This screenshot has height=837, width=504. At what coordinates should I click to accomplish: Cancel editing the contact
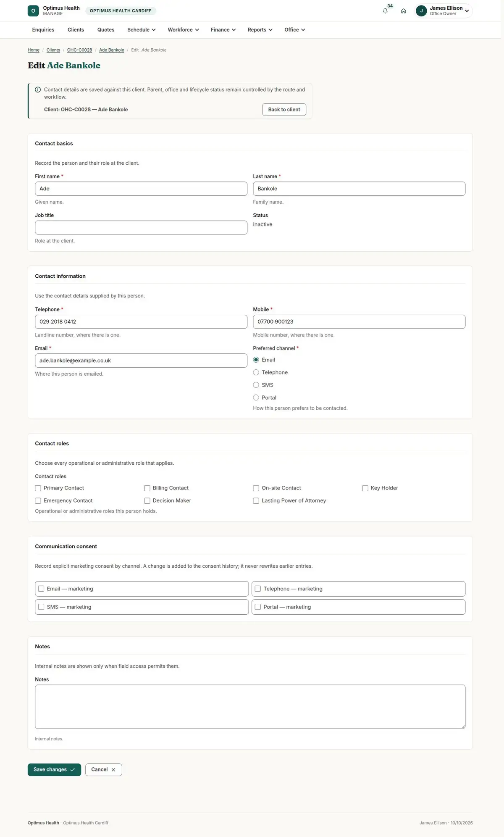pyautogui.click(x=103, y=770)
